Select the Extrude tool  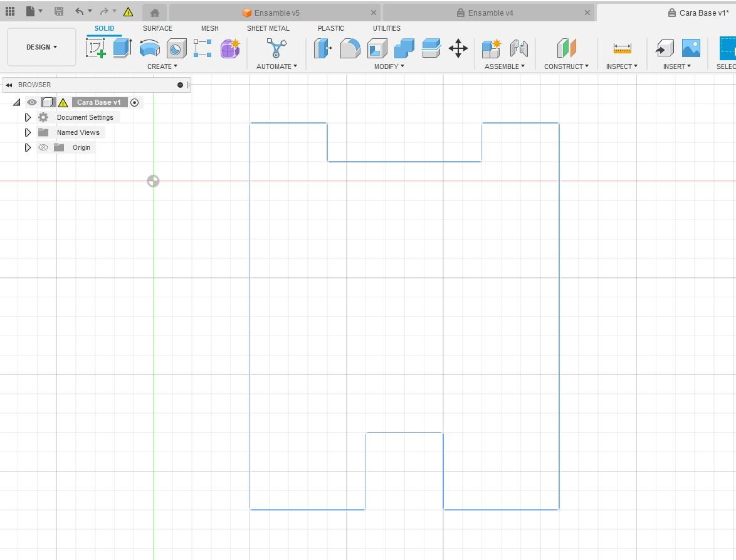pyautogui.click(x=120, y=48)
